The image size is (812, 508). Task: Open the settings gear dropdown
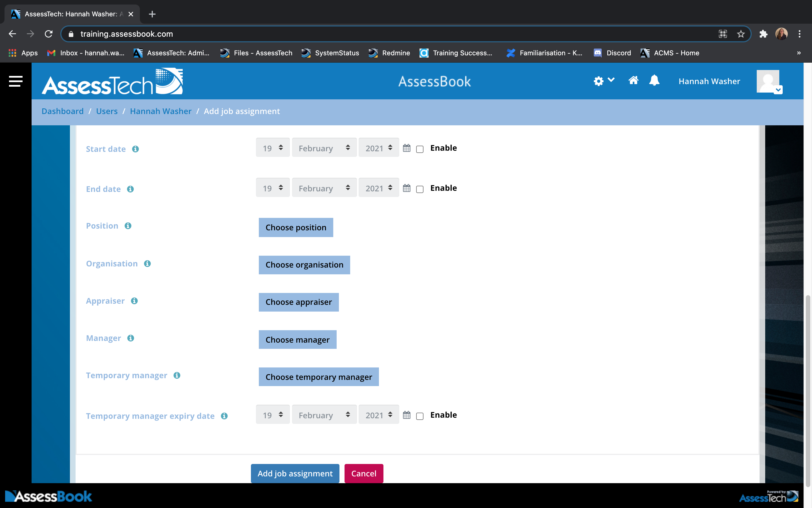pos(604,81)
